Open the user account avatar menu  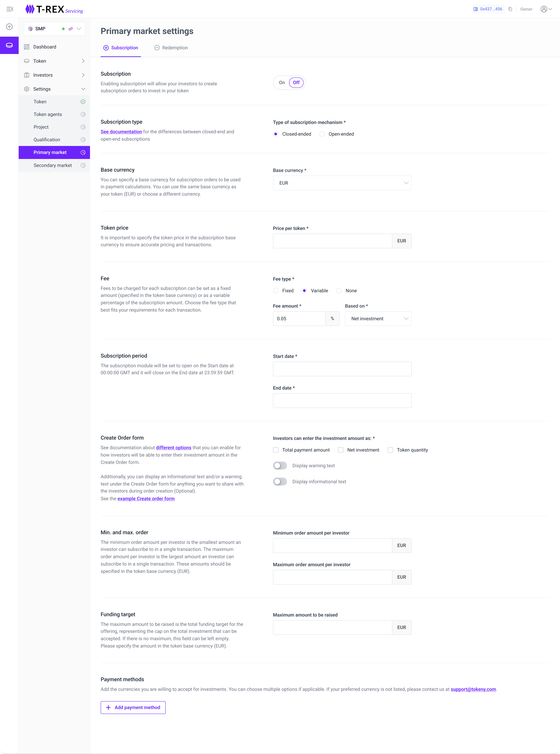[546, 9]
